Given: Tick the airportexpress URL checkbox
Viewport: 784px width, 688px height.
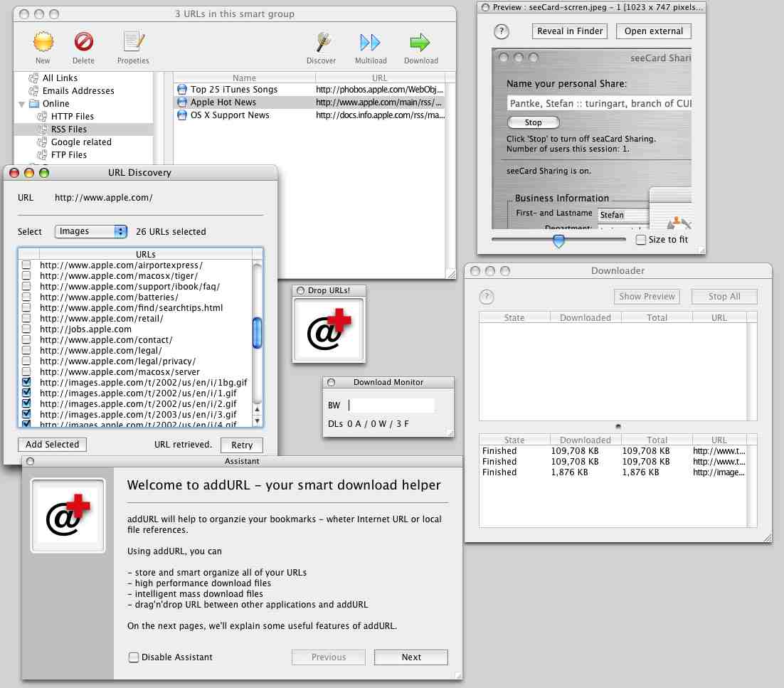Looking at the screenshot, I should tap(26, 265).
